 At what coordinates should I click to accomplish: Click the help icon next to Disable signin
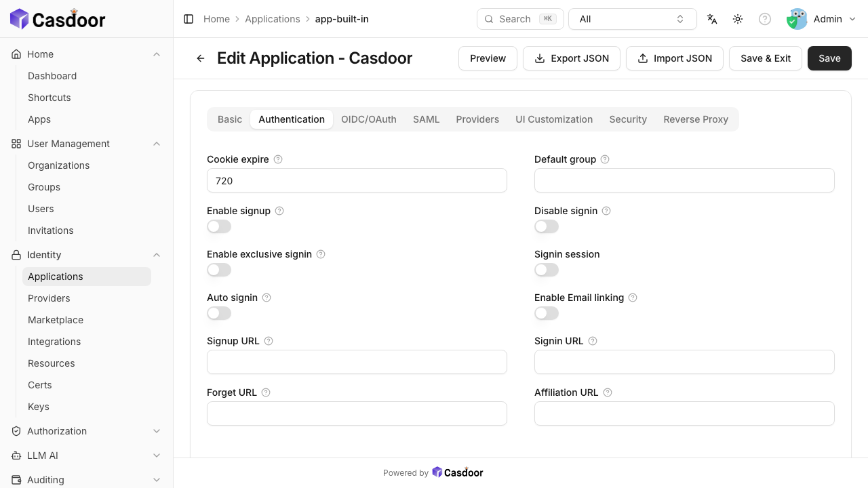pos(606,211)
